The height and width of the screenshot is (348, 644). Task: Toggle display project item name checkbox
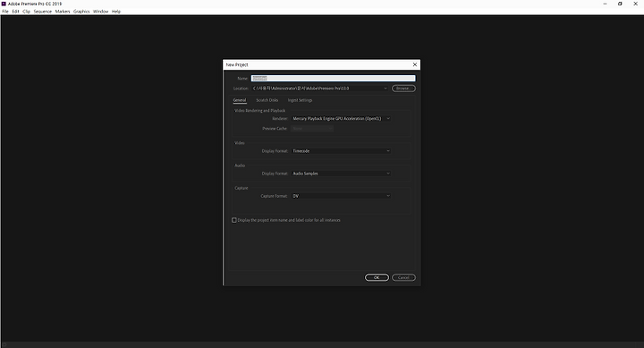[234, 220]
